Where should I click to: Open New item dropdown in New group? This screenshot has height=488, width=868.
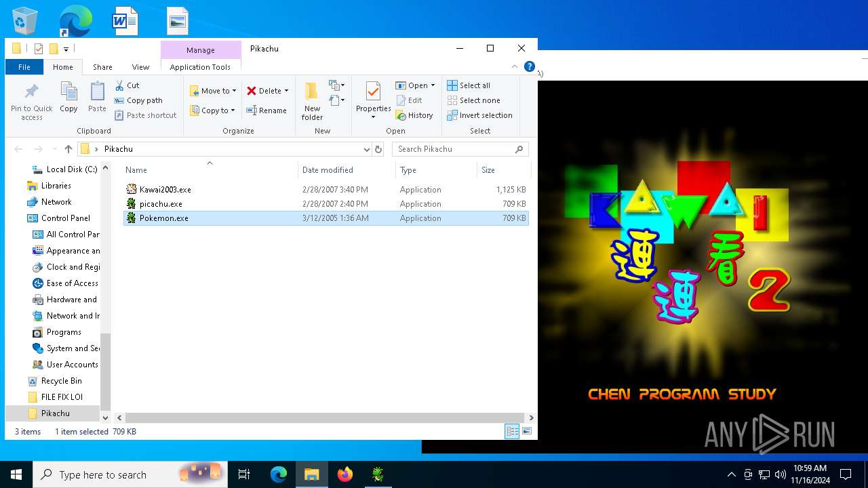pos(337,85)
